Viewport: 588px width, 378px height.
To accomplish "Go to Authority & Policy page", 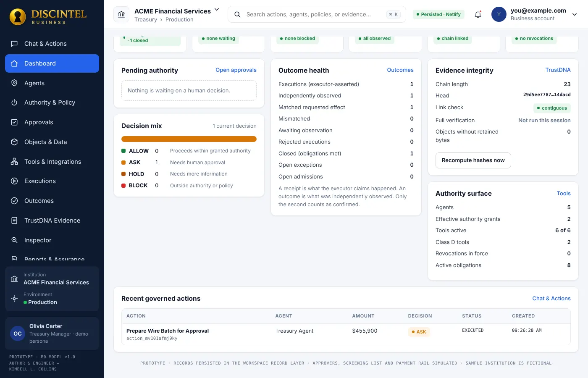I will 52,102.
